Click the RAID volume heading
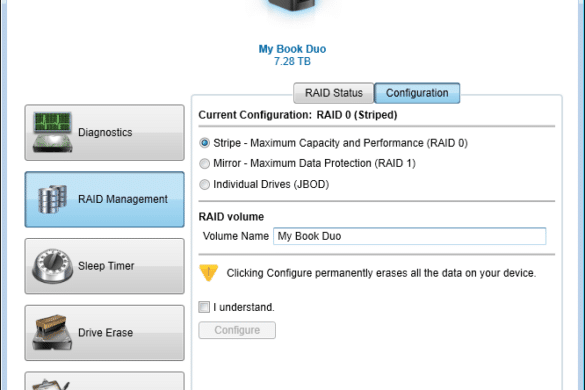The image size is (585, 390). click(x=231, y=217)
